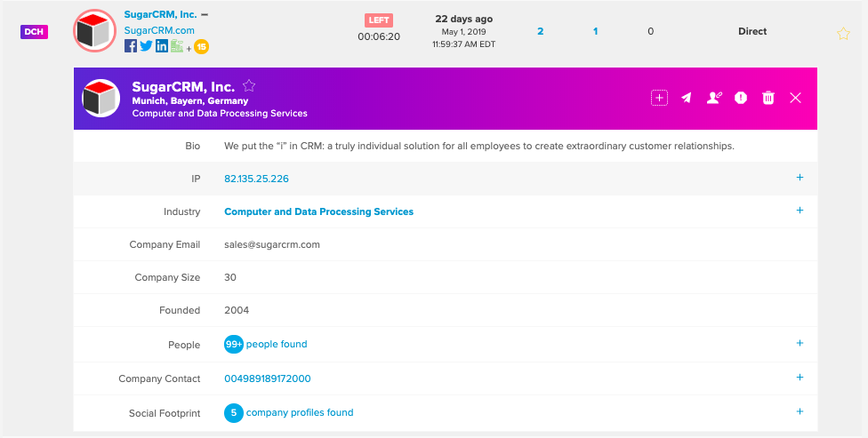Expand the People row plus sign
Screen dimensions: 868x438
[800, 343]
